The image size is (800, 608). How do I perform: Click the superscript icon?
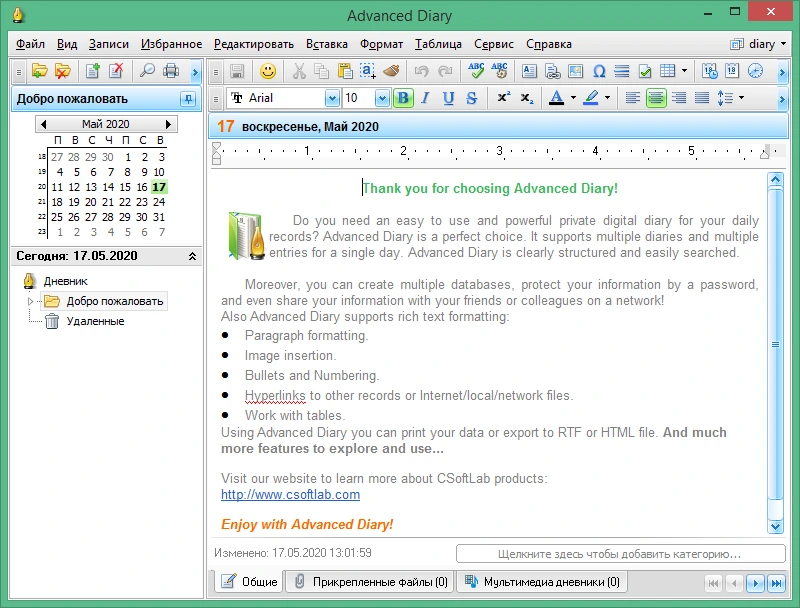click(x=504, y=98)
